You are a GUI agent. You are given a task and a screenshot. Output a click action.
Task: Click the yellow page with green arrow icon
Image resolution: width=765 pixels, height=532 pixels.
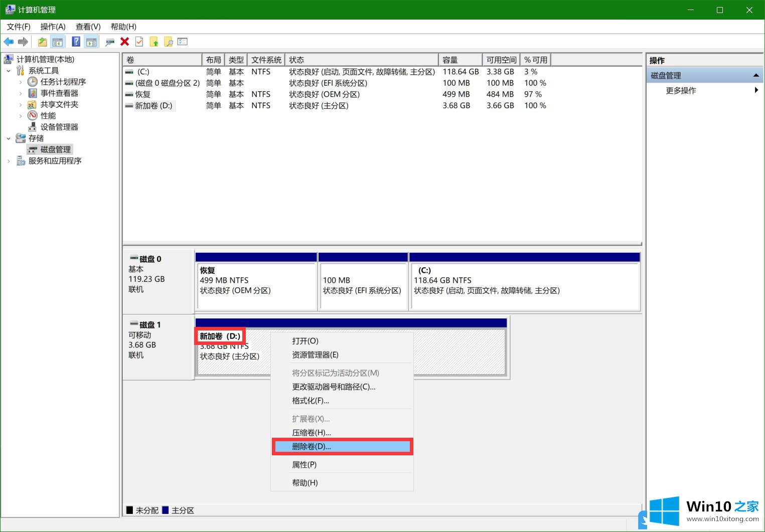click(x=154, y=42)
